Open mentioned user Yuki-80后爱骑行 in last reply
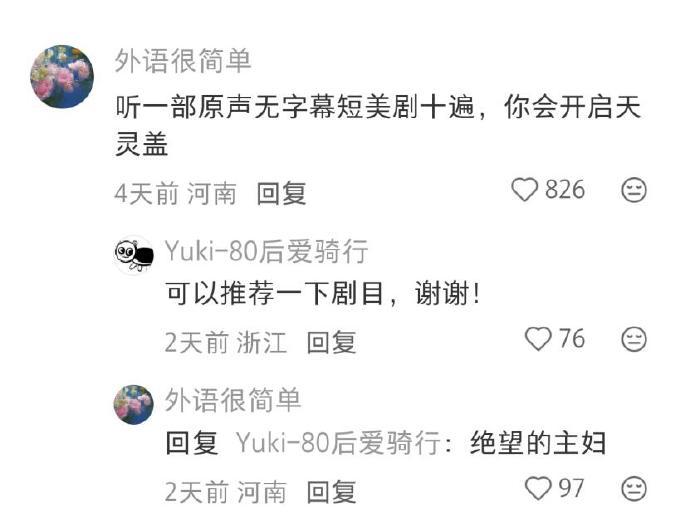 [338, 443]
